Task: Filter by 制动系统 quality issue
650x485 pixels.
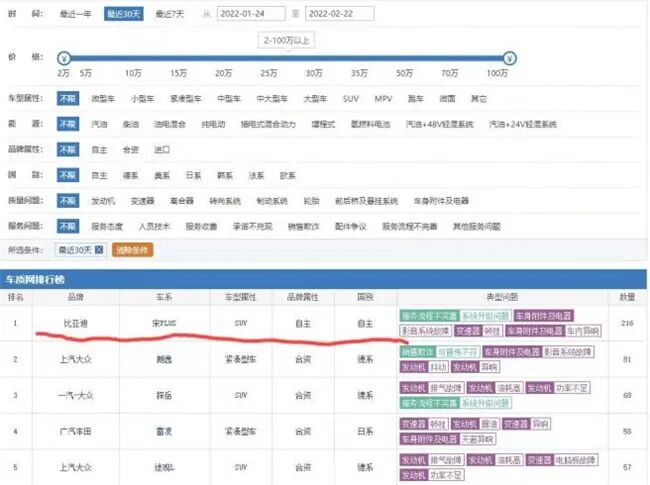Action: [272, 201]
